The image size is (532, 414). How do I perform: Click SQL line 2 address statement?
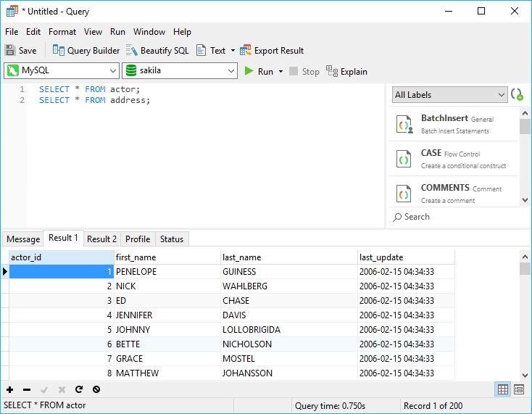click(94, 100)
